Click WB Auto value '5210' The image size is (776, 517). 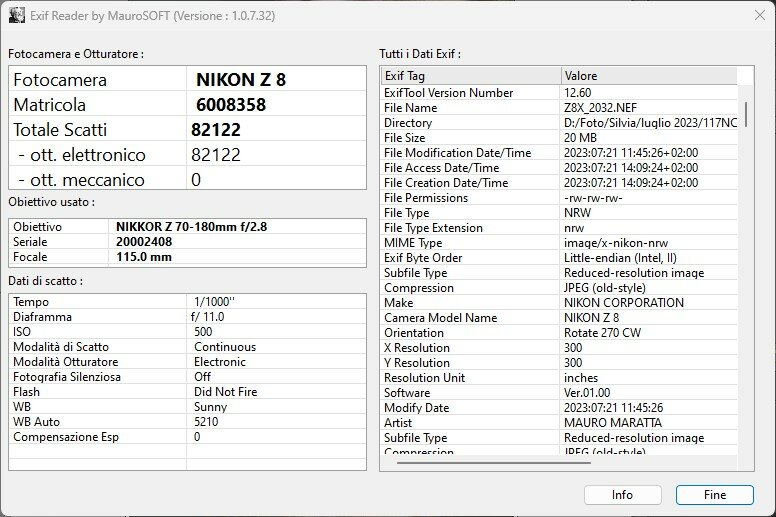pyautogui.click(x=206, y=422)
